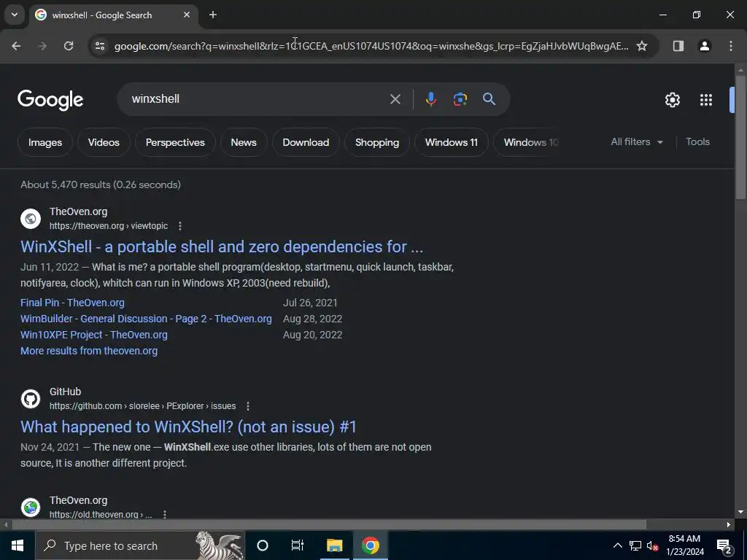The height and width of the screenshot is (560, 747).
Task: Open File Explorer from the taskbar
Action: click(x=334, y=545)
